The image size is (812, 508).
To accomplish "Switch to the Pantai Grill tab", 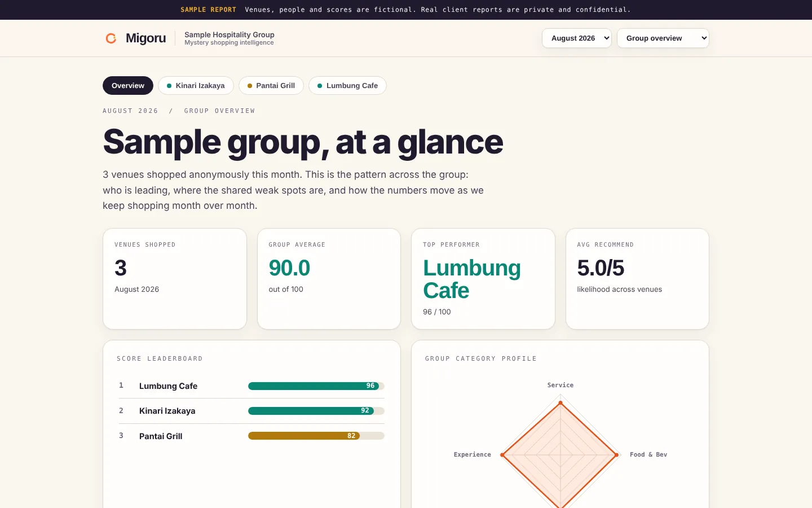I will (271, 86).
